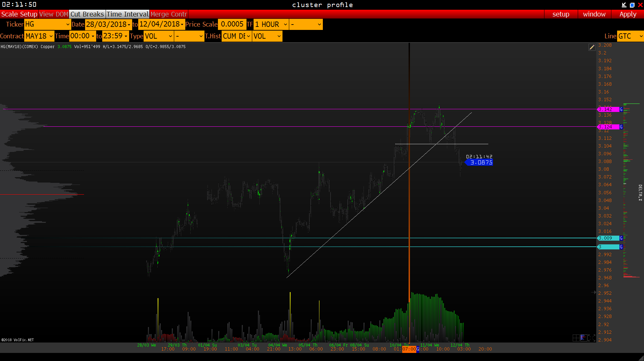Viewport: 644px width, 361px height.
Task: Toggle the Time Interval option
Action: 127,14
